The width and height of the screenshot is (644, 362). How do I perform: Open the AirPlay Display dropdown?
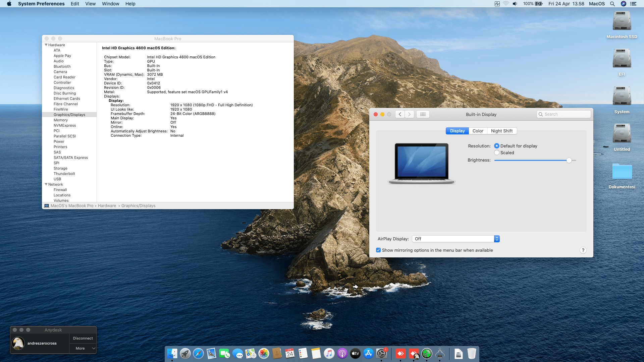(455, 239)
